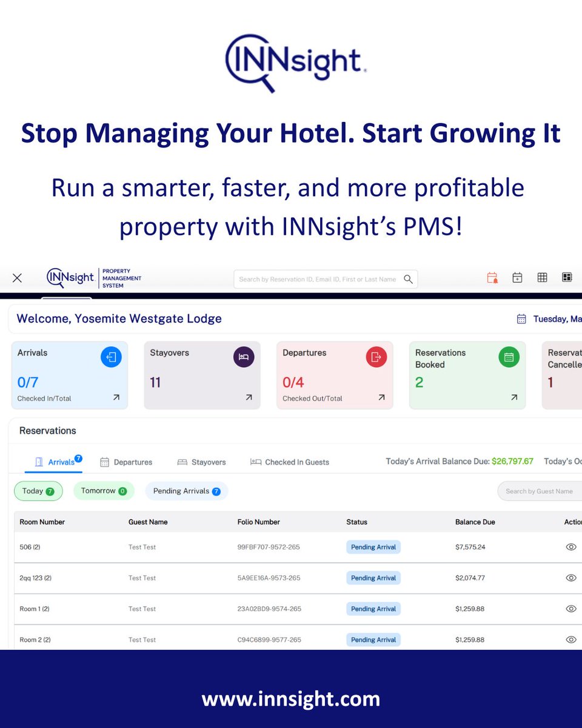Image resolution: width=582 pixels, height=728 pixels.
Task: View details for Room 1 eye icon
Action: click(570, 608)
